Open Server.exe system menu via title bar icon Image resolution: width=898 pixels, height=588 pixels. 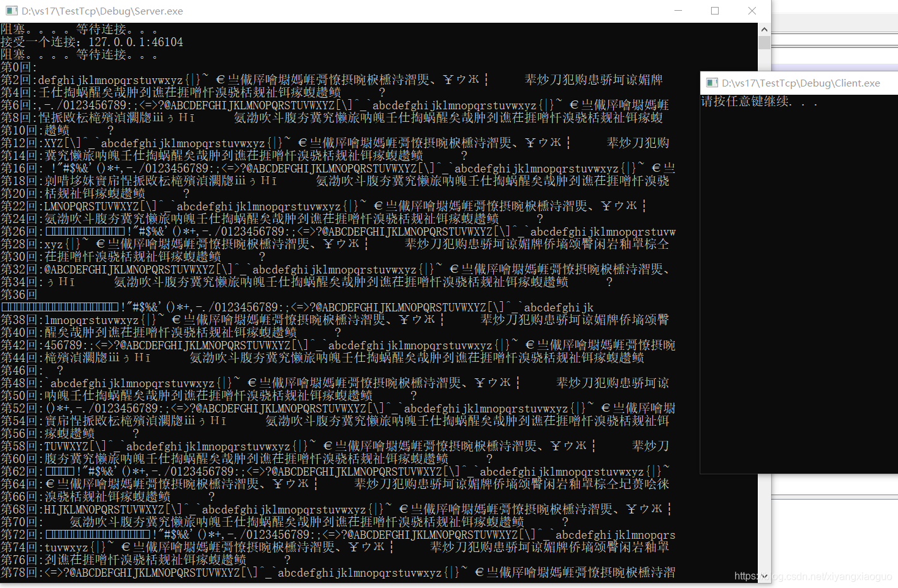point(11,11)
